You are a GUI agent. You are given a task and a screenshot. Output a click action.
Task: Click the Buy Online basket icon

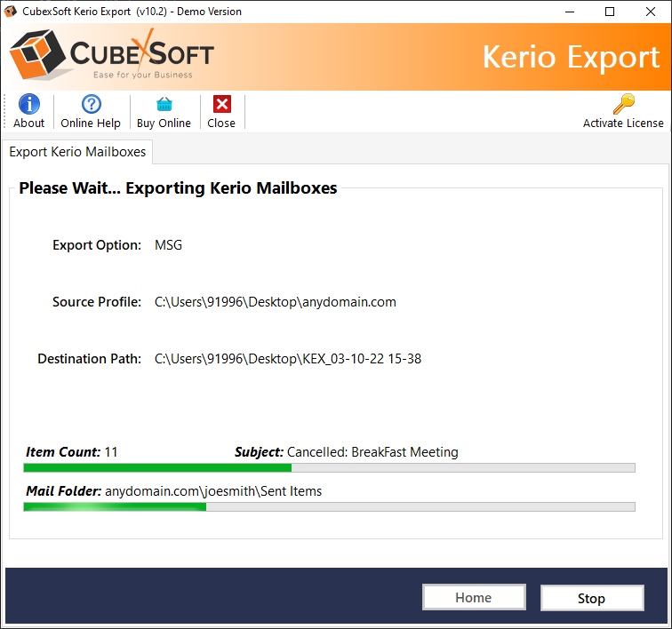click(164, 105)
